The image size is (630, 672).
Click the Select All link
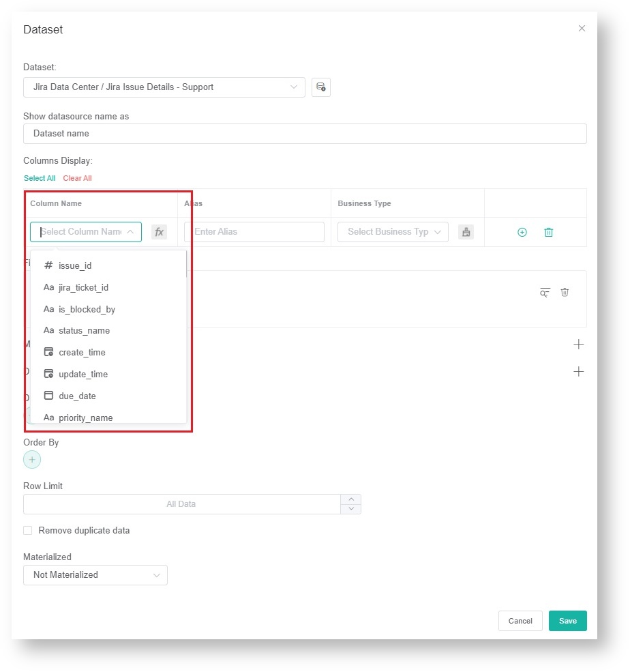tap(40, 178)
